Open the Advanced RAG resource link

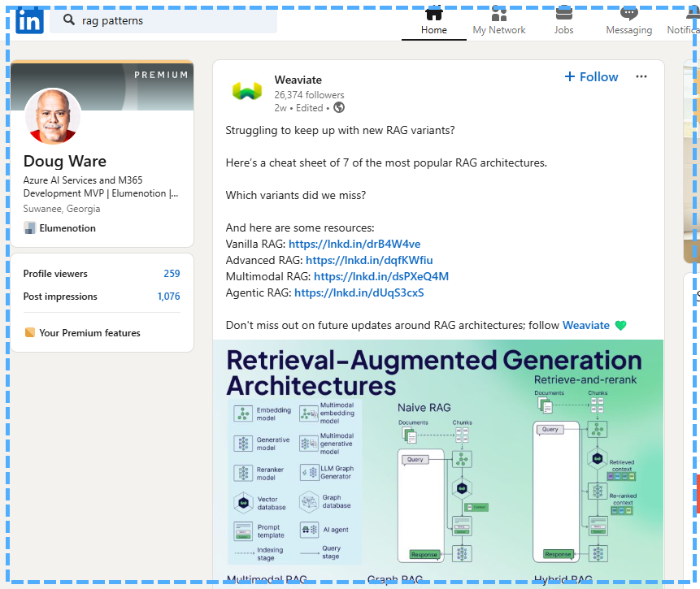click(369, 260)
